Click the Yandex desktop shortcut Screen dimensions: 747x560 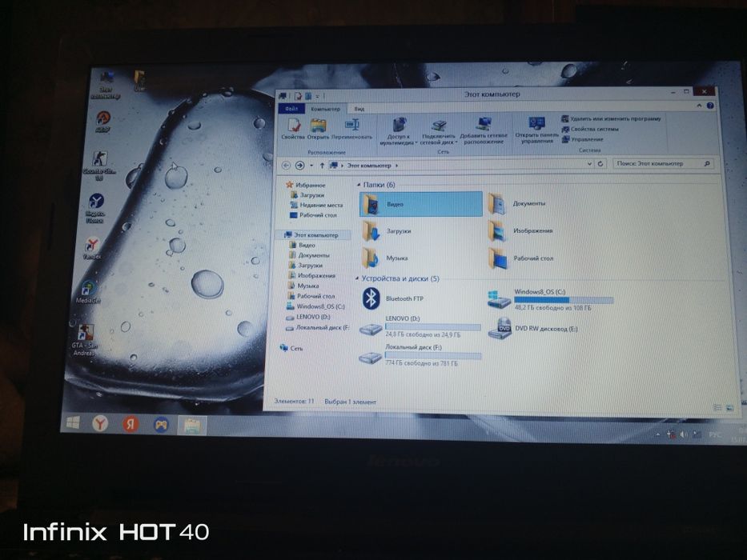point(92,249)
